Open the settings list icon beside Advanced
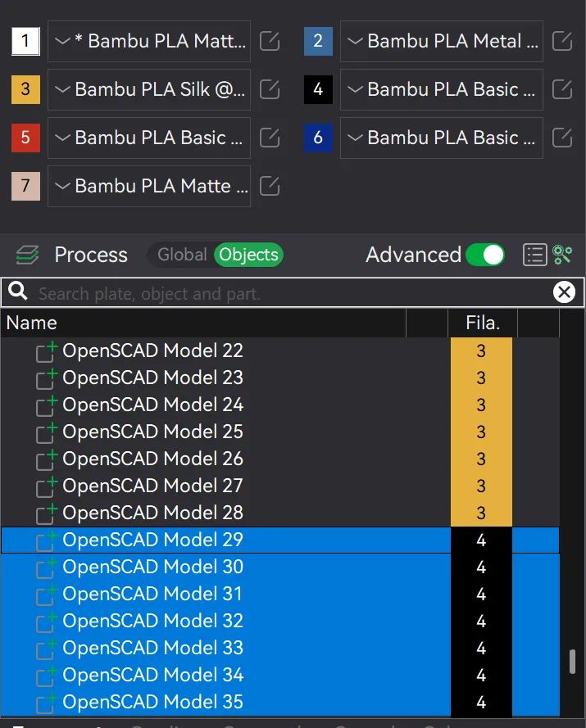Screen dimensions: 586x728 point(534,255)
